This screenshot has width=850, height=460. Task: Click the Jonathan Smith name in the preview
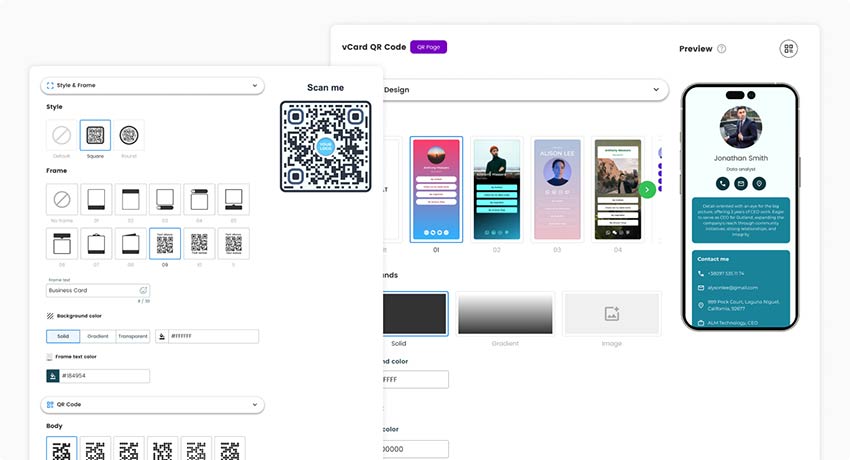tap(740, 158)
